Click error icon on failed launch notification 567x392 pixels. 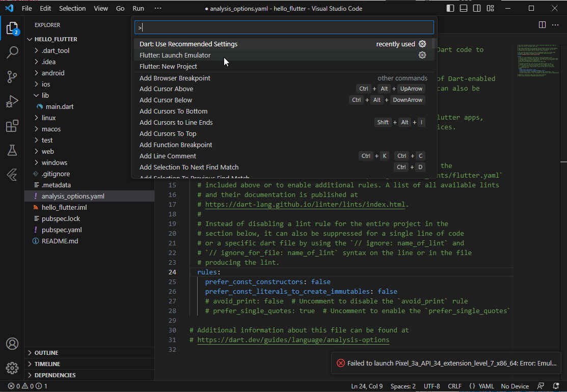[341, 363]
